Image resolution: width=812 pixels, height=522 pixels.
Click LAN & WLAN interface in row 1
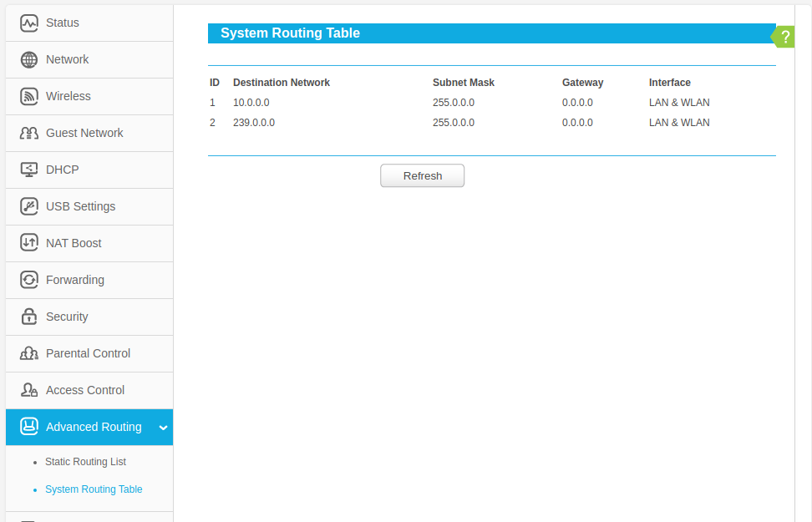pos(679,103)
